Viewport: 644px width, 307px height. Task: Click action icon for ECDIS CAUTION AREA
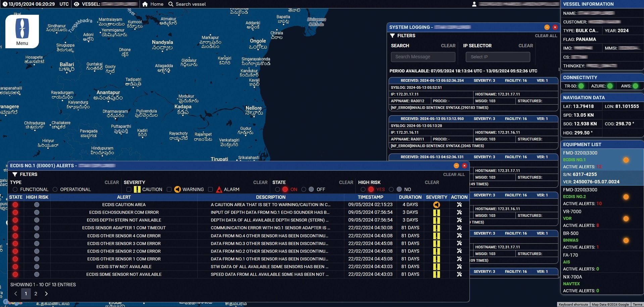coord(459,204)
